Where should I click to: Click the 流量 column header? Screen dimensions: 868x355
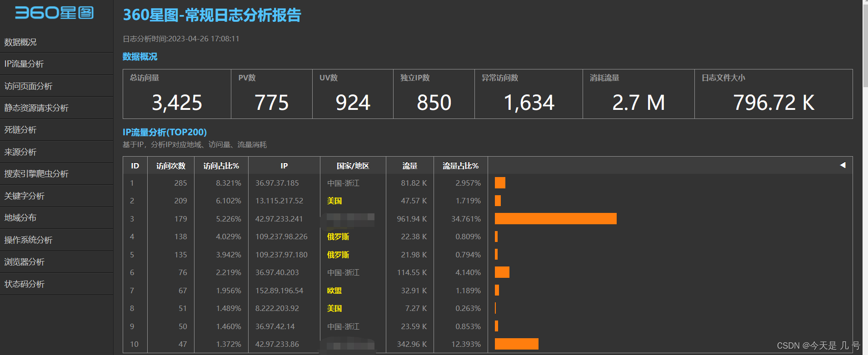click(410, 166)
